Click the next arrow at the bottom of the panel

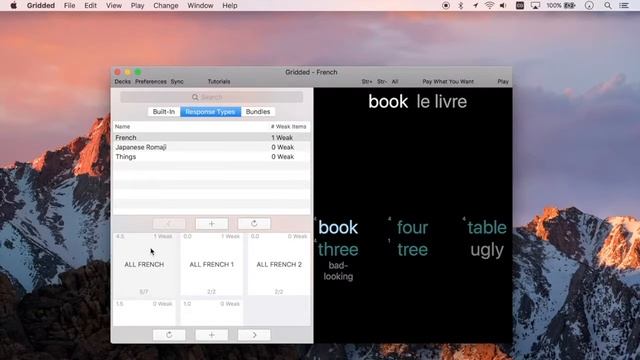[x=254, y=335]
